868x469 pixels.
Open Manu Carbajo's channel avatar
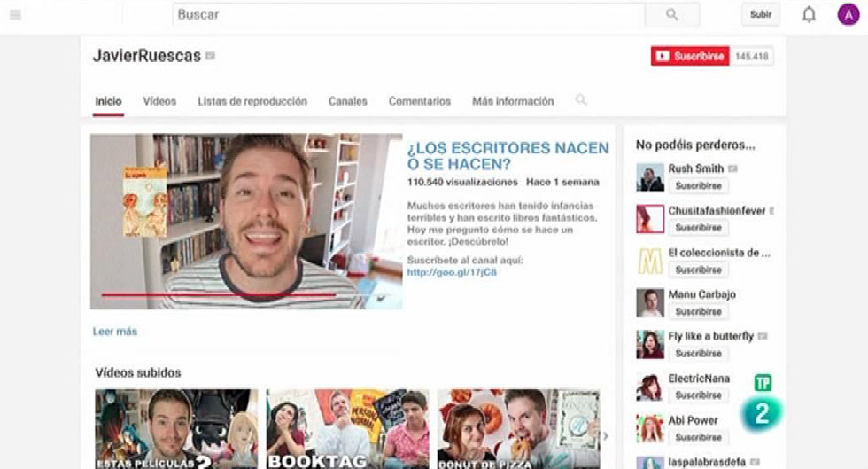(649, 303)
